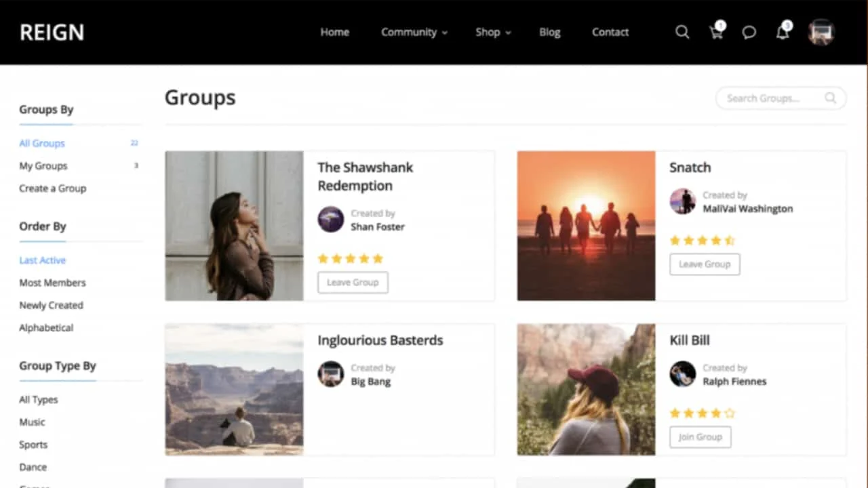This screenshot has height=488, width=868.
Task: Open Ralph Fiennes' profile name
Action: pos(734,382)
